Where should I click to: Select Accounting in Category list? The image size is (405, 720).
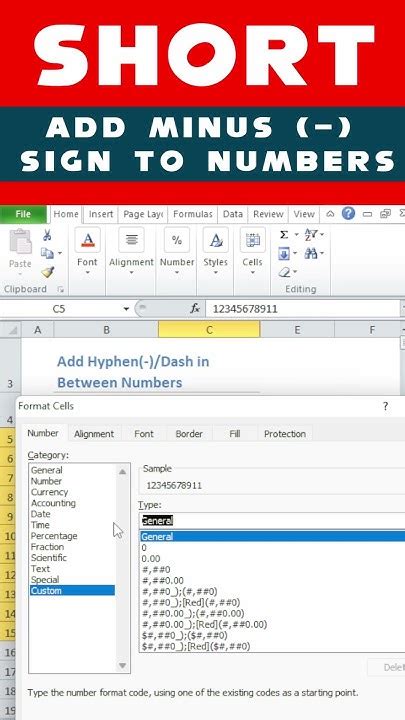(x=53, y=503)
